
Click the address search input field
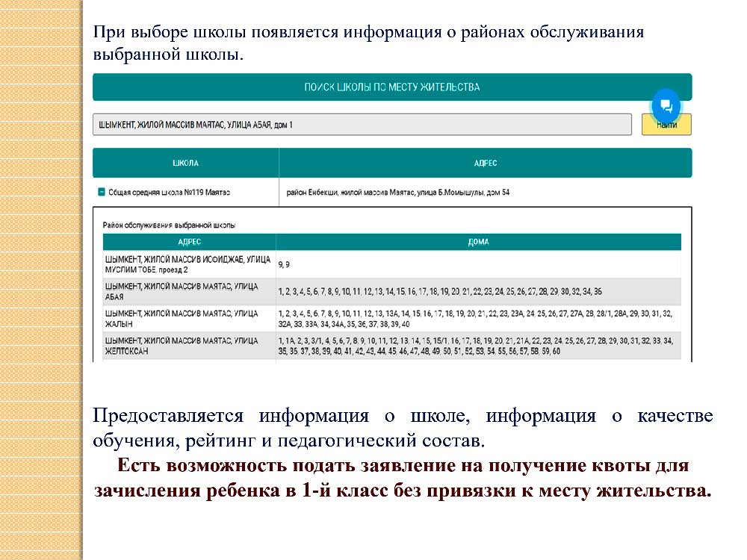pyautogui.click(x=362, y=125)
